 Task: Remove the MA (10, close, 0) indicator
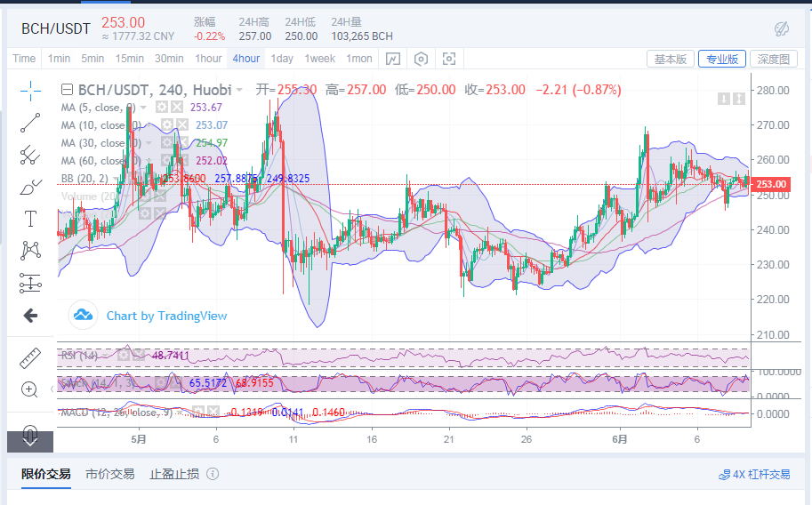[181, 124]
